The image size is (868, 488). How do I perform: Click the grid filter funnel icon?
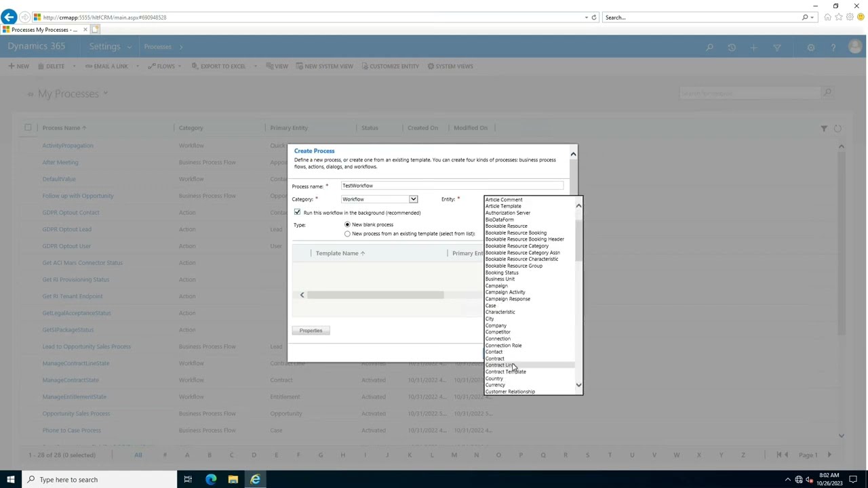(x=824, y=128)
